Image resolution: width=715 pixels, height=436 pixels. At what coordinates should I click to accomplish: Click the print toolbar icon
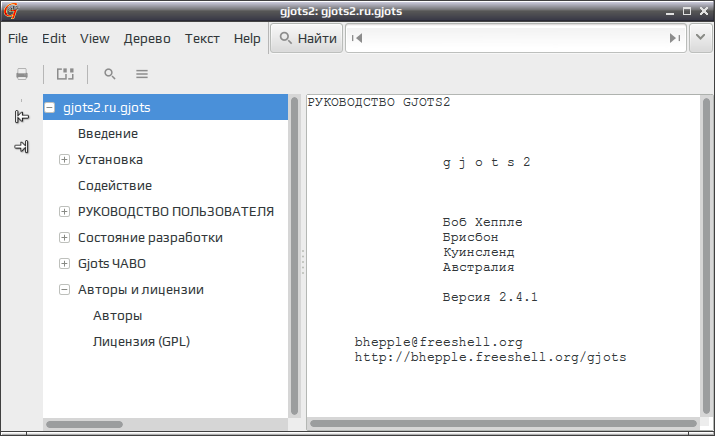pyautogui.click(x=21, y=74)
